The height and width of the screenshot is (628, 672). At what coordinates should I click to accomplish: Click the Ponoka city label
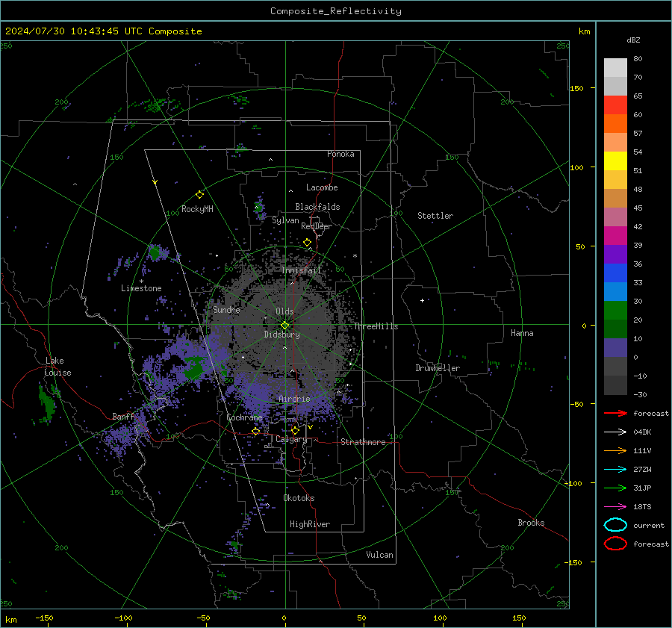340,154
